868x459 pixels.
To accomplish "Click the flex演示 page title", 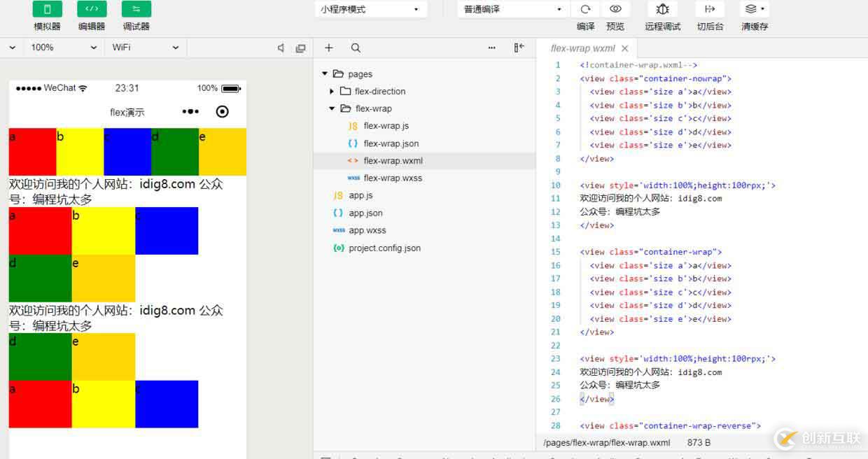I will [x=127, y=112].
